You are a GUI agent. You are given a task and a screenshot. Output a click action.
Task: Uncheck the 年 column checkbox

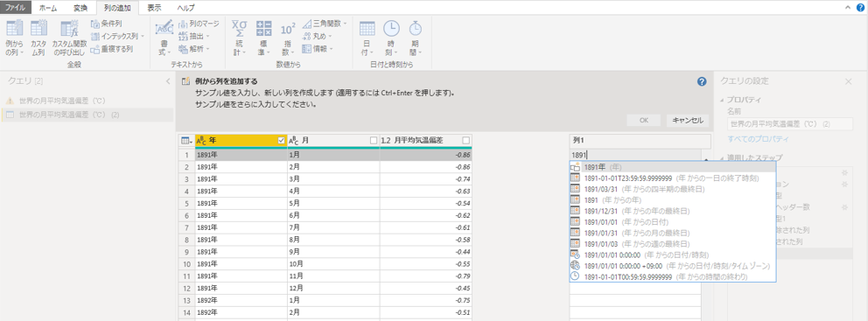tap(281, 141)
